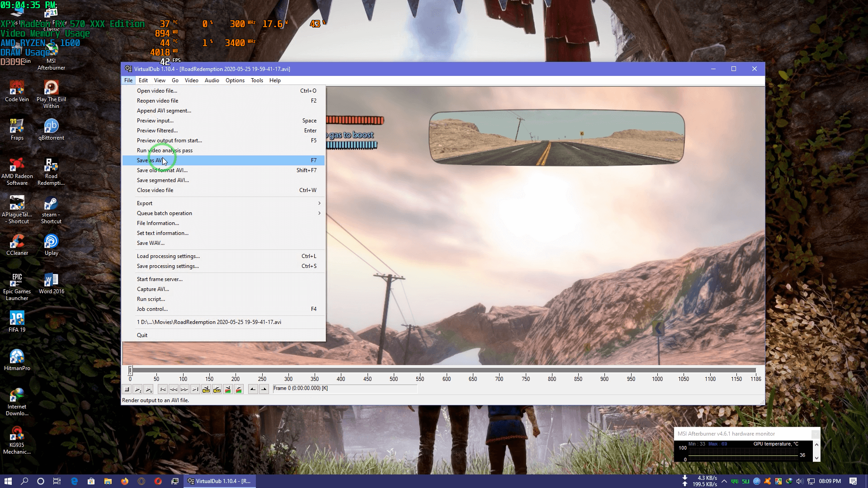Screen dimensions: 868x488
Task: Set the selection start mark
Action: pyautogui.click(x=253, y=389)
